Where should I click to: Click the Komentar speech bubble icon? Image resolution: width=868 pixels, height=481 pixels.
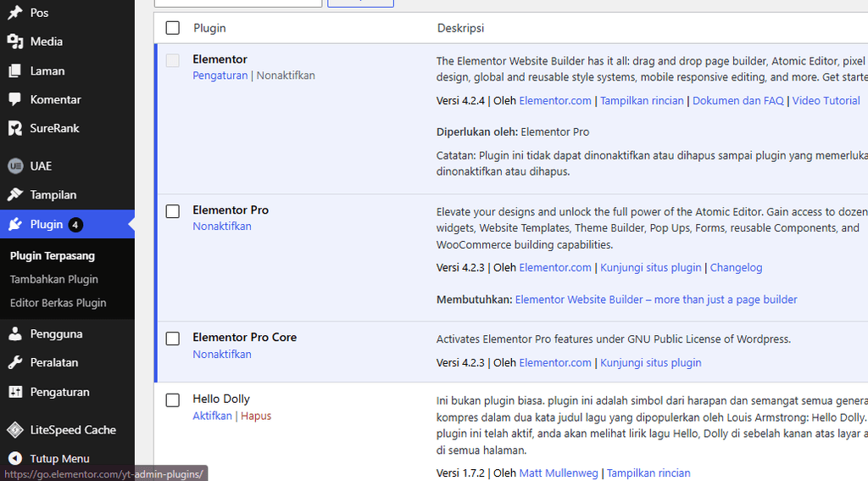tap(15, 100)
